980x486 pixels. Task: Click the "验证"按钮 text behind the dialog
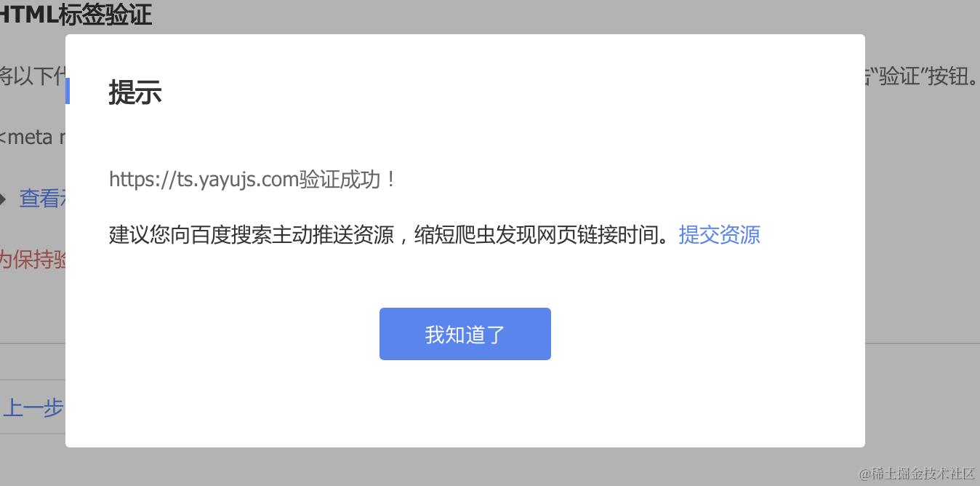click(x=919, y=76)
